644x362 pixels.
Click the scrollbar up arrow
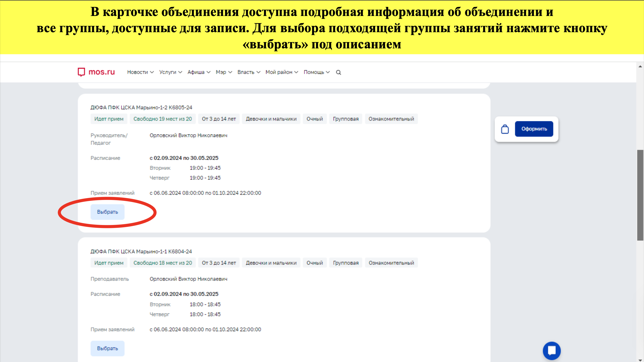click(x=640, y=66)
